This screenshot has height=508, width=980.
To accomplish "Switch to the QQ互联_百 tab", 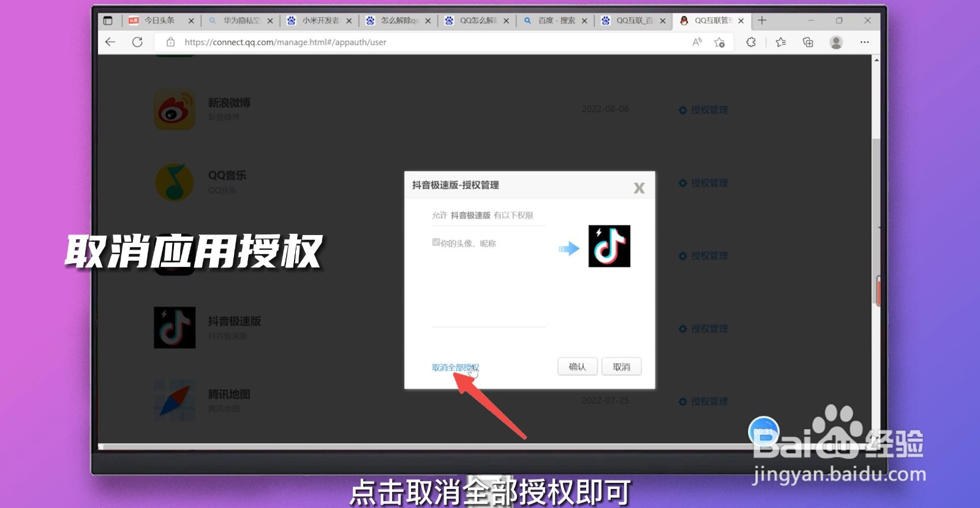I will [x=633, y=20].
